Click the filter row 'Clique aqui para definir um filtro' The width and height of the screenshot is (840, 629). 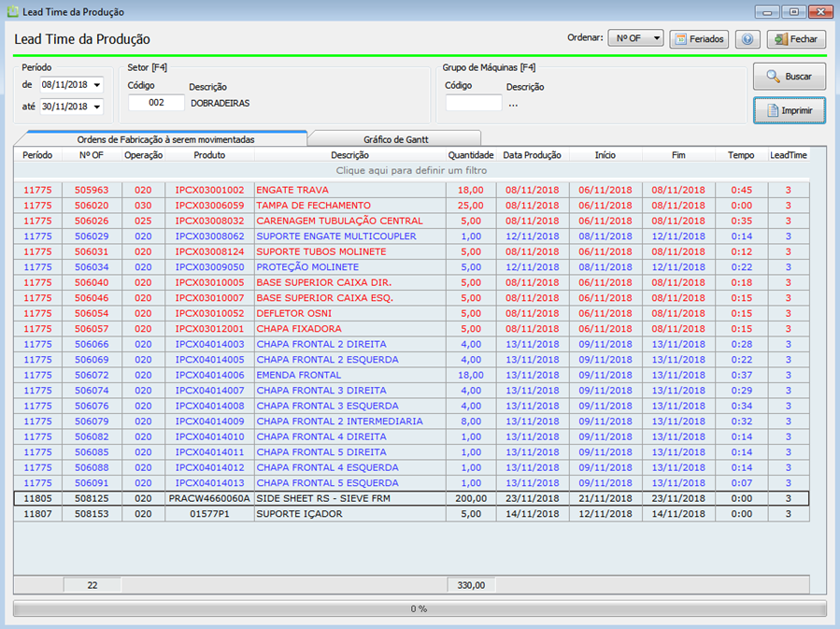(411, 171)
